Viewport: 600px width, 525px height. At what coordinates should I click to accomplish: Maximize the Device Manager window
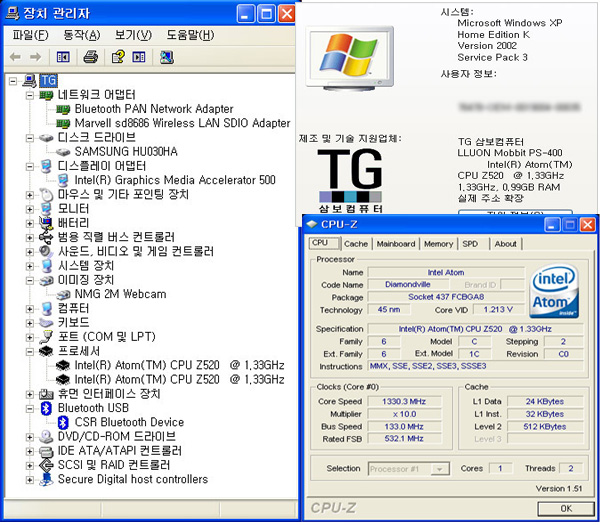267,14
